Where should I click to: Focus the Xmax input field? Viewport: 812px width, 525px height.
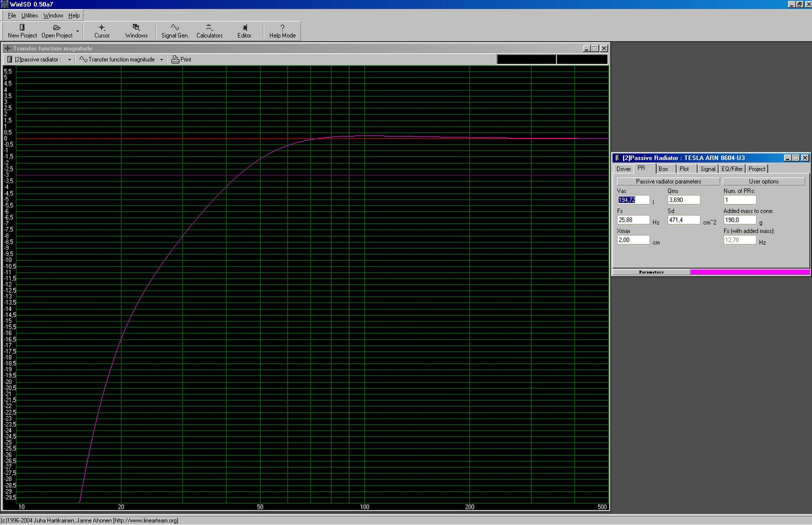[x=633, y=240]
